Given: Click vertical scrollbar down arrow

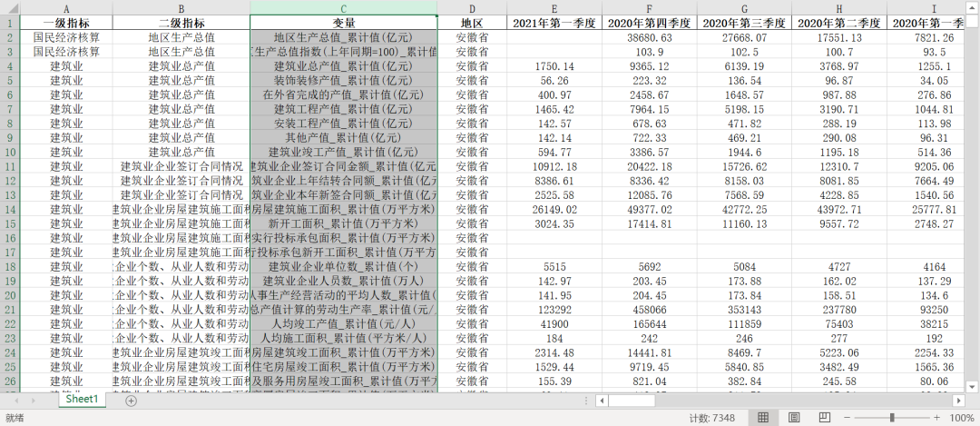Looking at the screenshot, I should tap(974, 386).
